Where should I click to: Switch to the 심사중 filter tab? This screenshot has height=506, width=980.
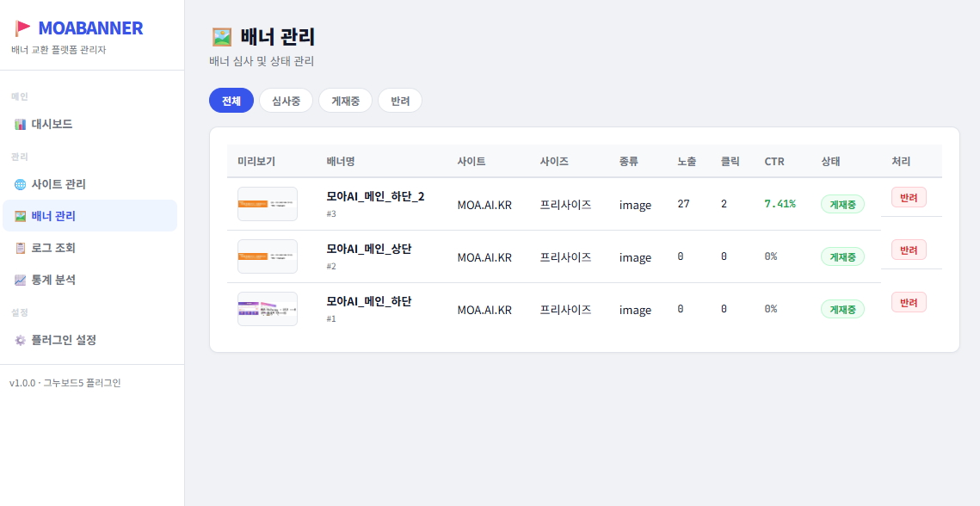pos(286,101)
